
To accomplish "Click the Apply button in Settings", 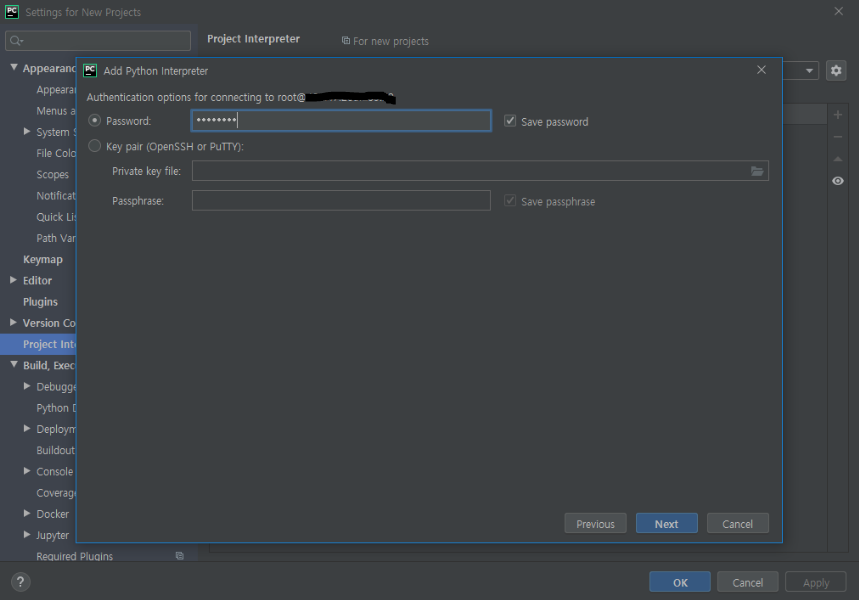I will click(x=816, y=582).
